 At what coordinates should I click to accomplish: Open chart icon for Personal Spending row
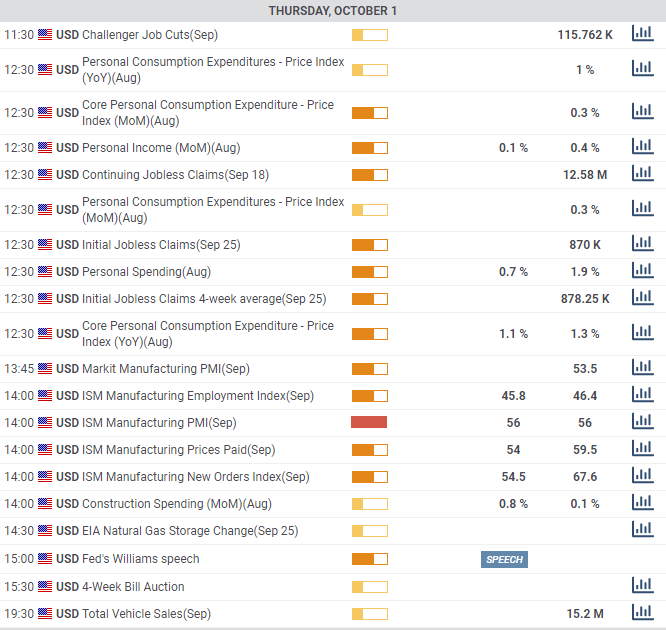point(641,271)
